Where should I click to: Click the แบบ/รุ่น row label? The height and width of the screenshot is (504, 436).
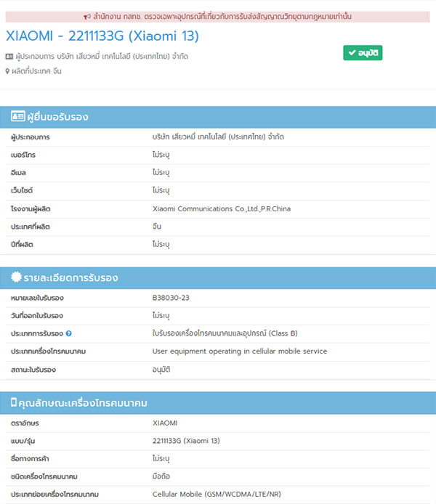coord(23,441)
